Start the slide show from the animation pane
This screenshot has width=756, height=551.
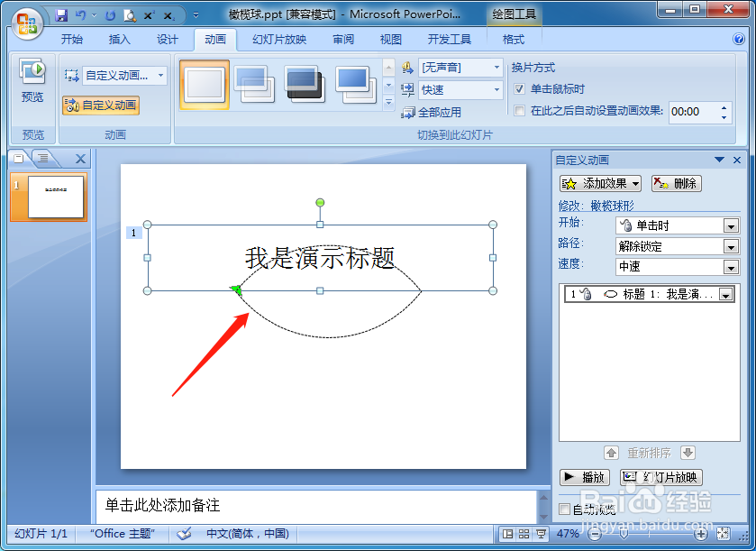pos(661,477)
